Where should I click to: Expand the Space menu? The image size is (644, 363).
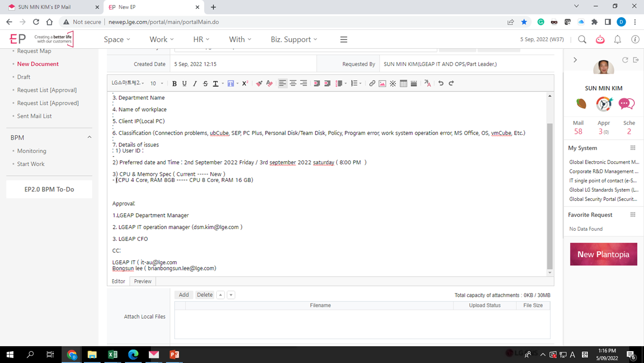click(x=117, y=39)
